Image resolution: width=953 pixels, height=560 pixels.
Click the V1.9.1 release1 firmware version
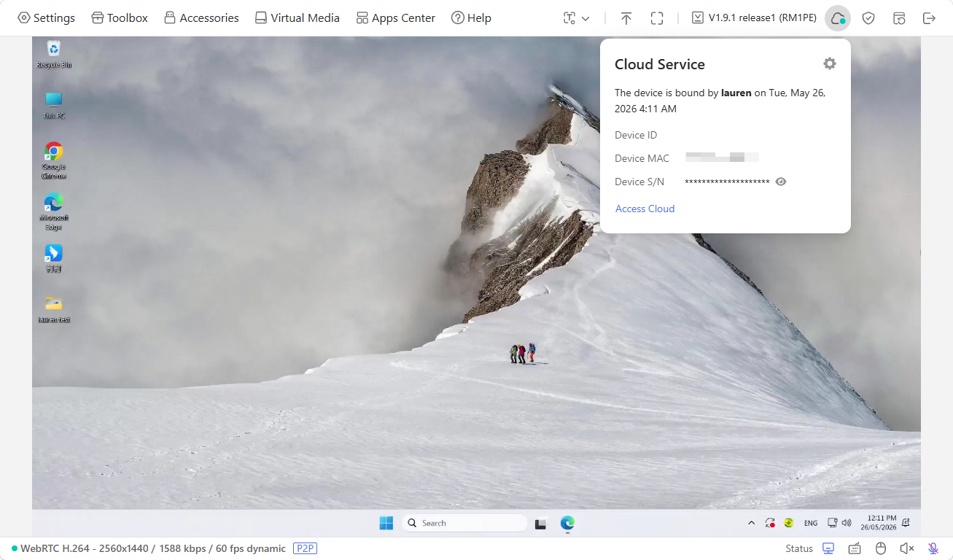[754, 17]
